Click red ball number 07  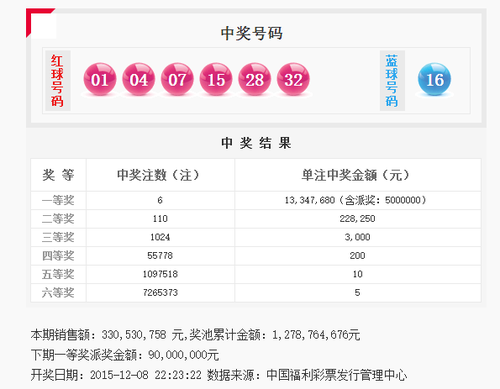[x=177, y=79]
